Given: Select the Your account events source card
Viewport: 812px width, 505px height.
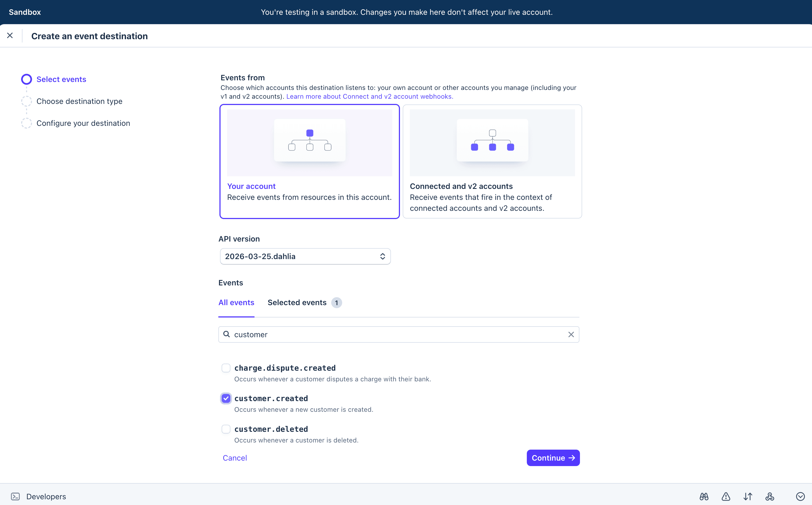Looking at the screenshot, I should click(309, 162).
